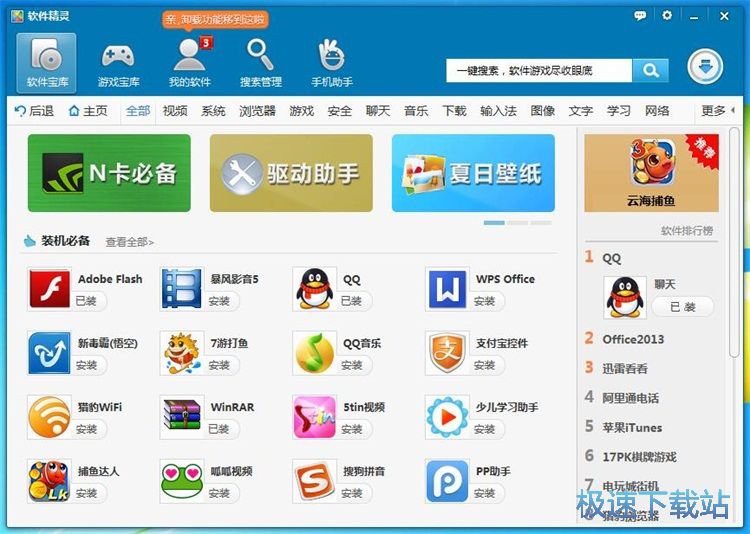Click the vertical scrollbar on the right
The height and width of the screenshot is (534, 750).
(x=734, y=242)
